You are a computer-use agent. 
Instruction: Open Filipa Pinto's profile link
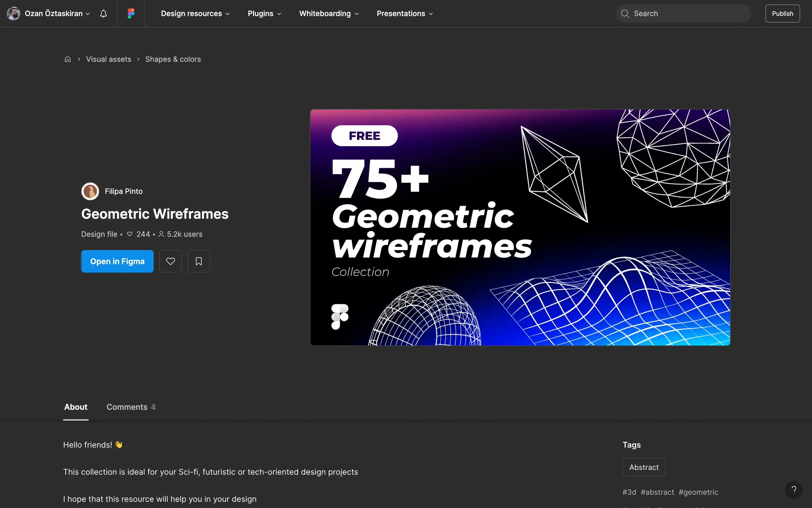[x=123, y=191]
